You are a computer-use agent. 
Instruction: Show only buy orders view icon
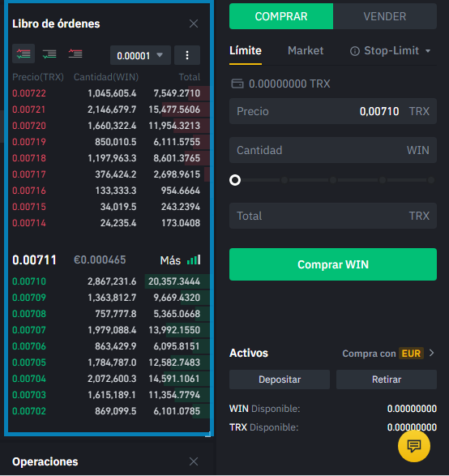49,54
